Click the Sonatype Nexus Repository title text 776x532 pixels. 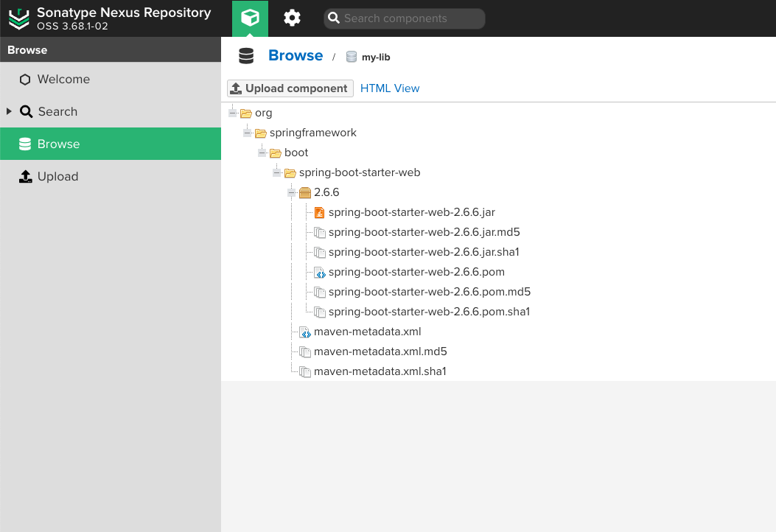coord(124,13)
